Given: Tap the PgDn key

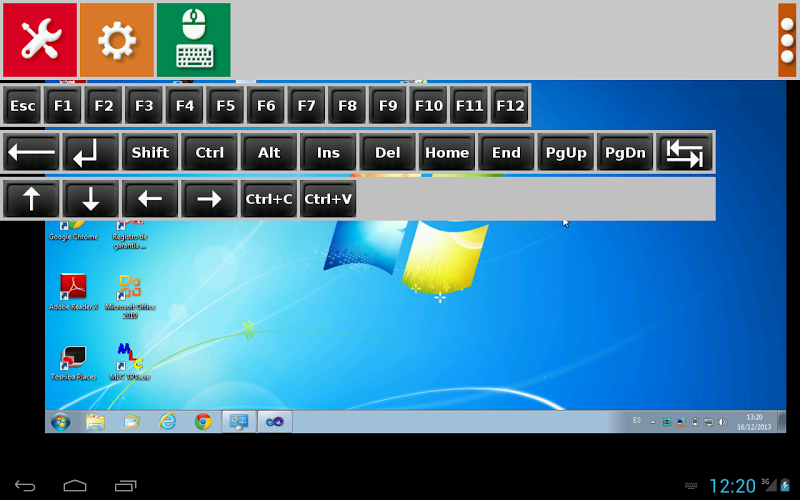Looking at the screenshot, I should click(x=625, y=152).
